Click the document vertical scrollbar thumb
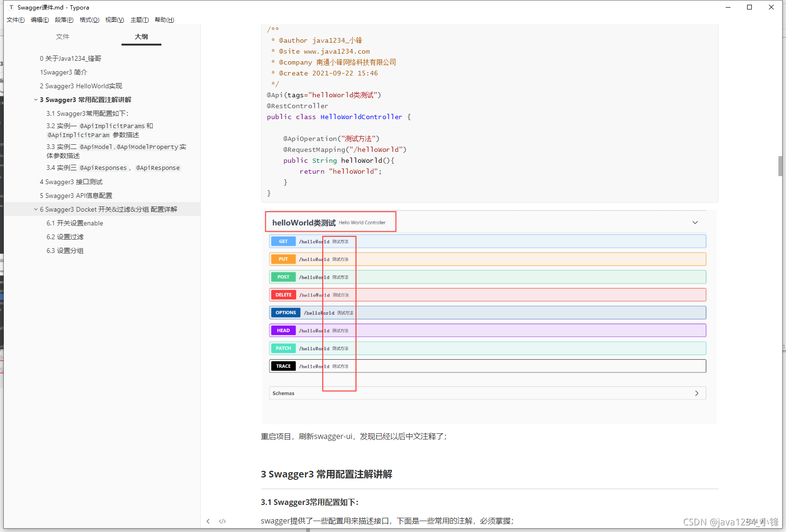The height and width of the screenshot is (532, 786). pos(780,166)
